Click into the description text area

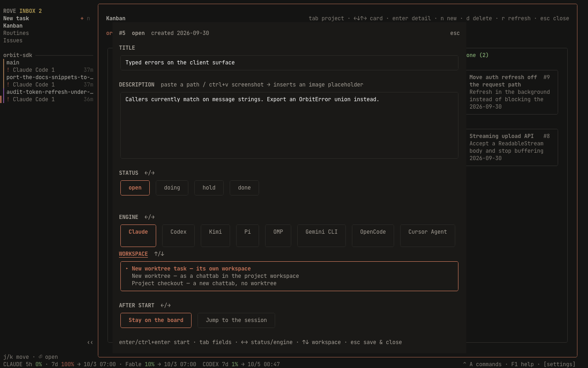289,125
